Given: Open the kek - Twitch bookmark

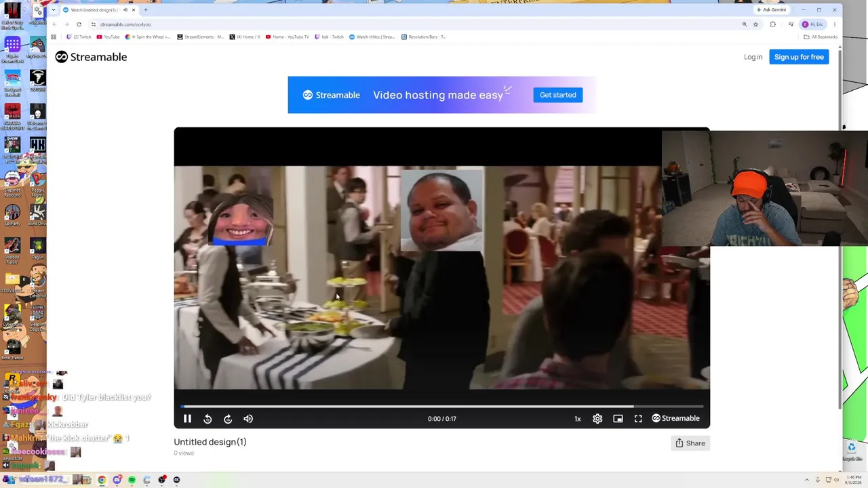Looking at the screenshot, I should 330,37.
